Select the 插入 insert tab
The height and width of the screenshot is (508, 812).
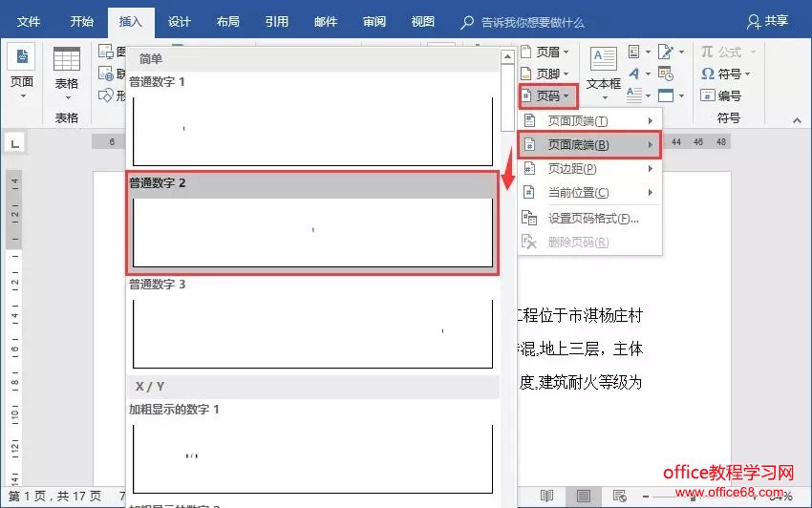(131, 22)
